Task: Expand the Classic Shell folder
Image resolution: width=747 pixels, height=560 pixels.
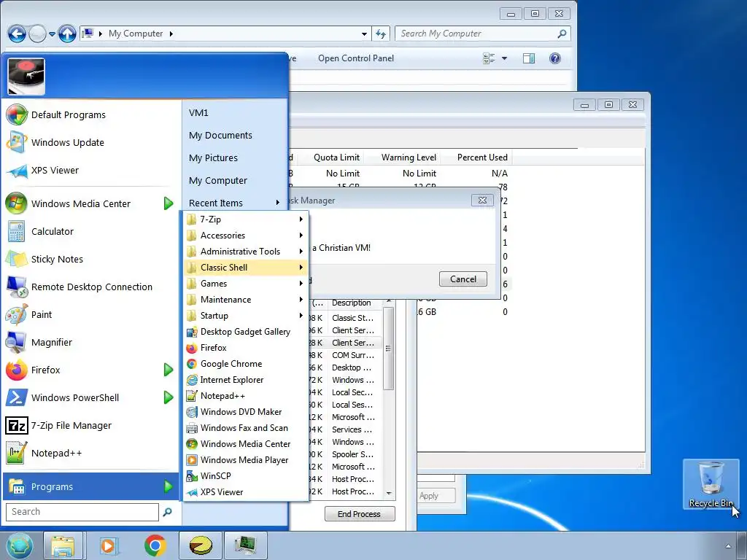Action: coord(245,267)
